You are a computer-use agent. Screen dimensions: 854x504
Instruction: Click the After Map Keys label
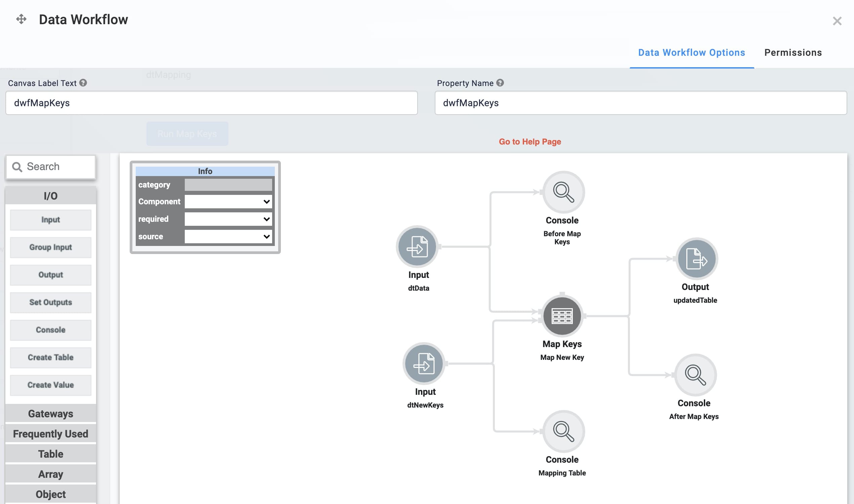pyautogui.click(x=694, y=416)
